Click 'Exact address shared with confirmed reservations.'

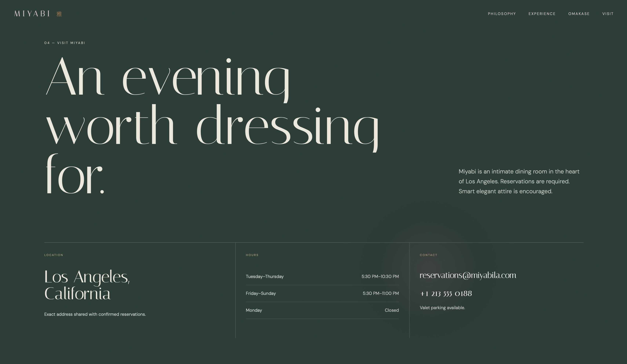click(x=95, y=314)
